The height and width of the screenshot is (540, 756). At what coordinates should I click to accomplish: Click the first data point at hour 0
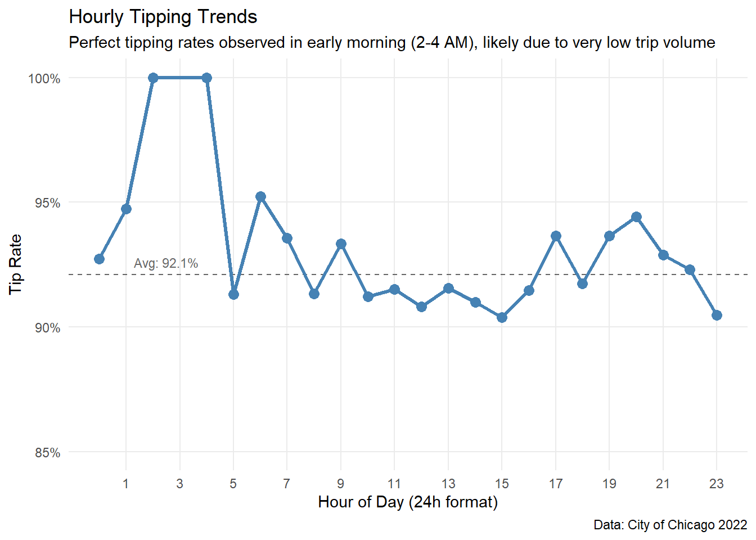tap(99, 259)
